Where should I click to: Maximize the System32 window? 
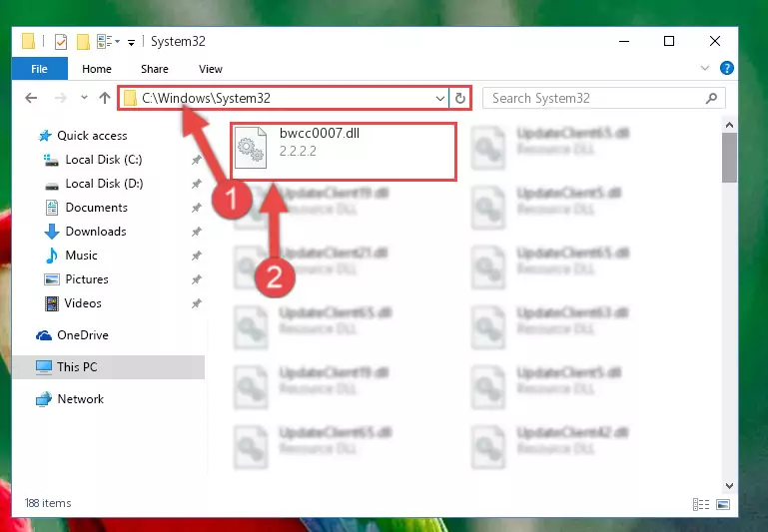pos(669,42)
